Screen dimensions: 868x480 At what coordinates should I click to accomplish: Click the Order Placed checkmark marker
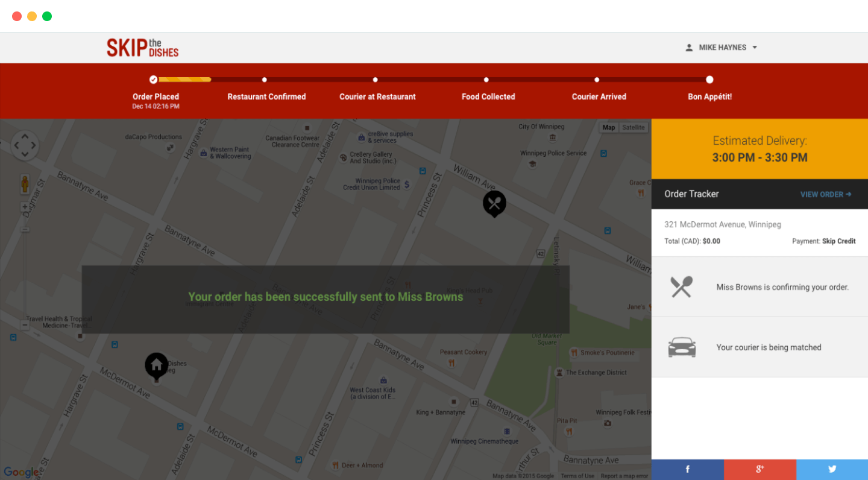(154, 80)
